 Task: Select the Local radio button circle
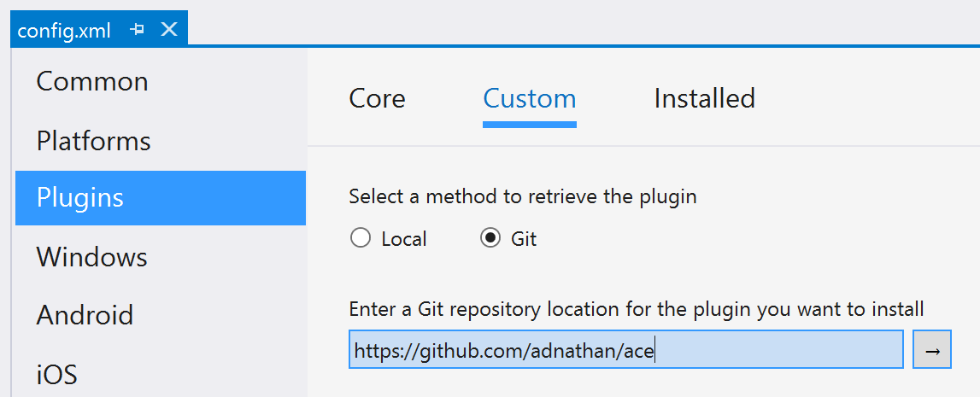tap(361, 238)
